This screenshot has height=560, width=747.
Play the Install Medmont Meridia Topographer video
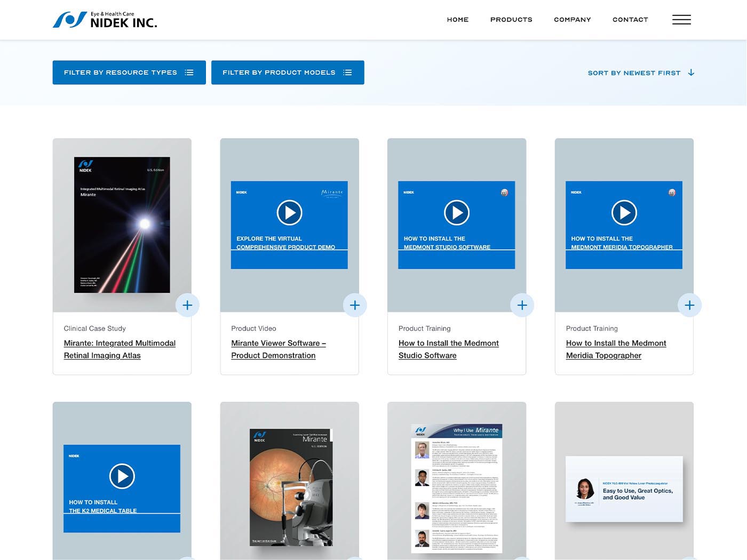coord(624,213)
